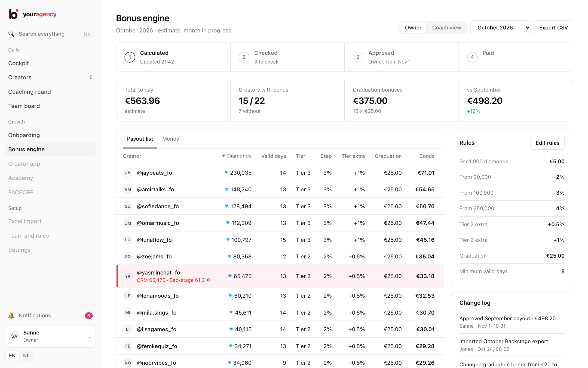
Task: Click the AM avatar of @amirtalks_fo
Action: point(128,189)
